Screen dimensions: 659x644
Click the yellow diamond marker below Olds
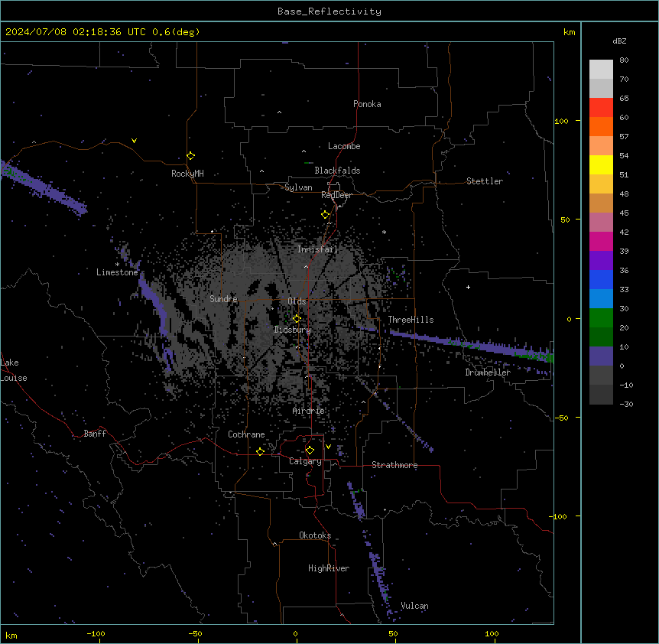(297, 318)
